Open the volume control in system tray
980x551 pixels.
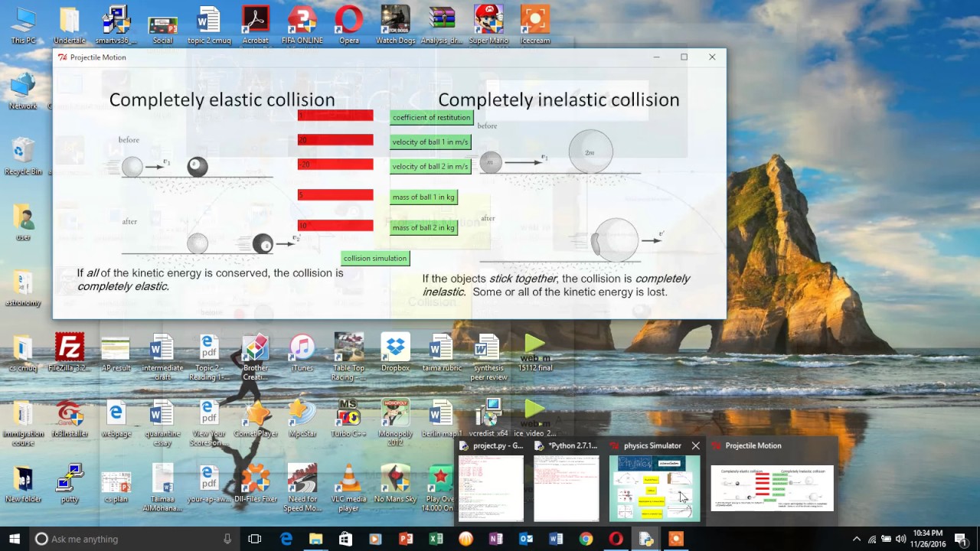[900, 539]
